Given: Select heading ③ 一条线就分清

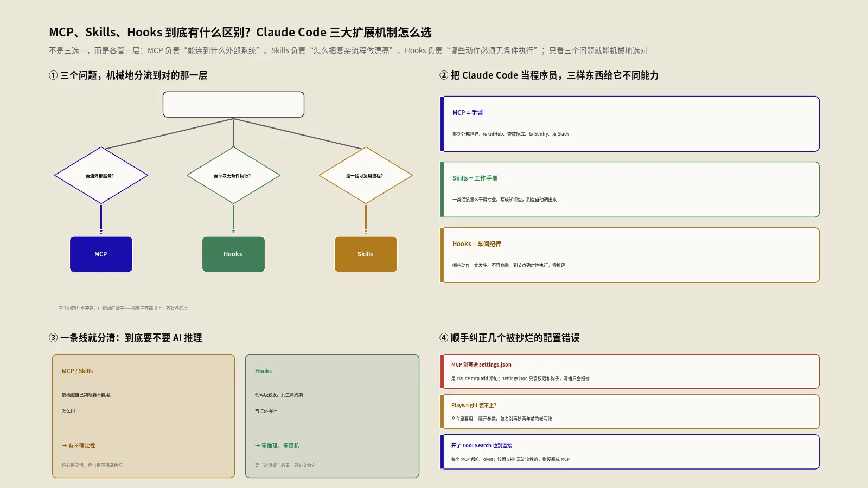Looking at the screenshot, I should [125, 338].
